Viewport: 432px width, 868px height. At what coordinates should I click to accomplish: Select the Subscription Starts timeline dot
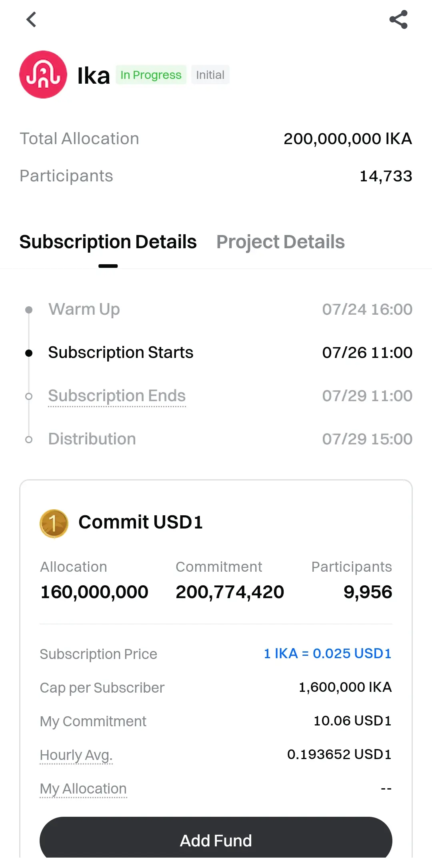pyautogui.click(x=29, y=353)
